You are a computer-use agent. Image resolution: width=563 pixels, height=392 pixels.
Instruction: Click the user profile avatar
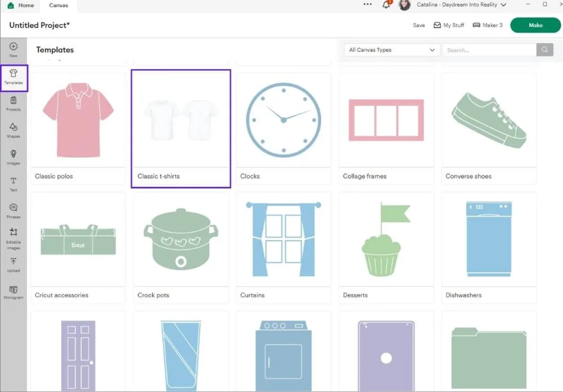point(405,5)
